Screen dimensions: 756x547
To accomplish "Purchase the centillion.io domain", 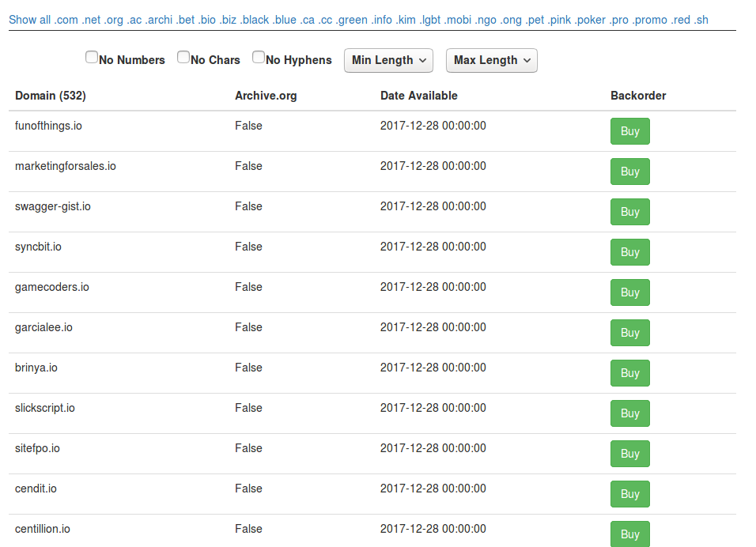I will pyautogui.click(x=629, y=534).
